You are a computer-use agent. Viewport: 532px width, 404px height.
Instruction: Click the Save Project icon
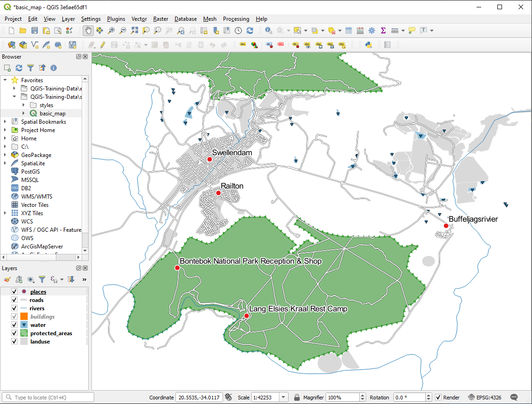coord(35,30)
